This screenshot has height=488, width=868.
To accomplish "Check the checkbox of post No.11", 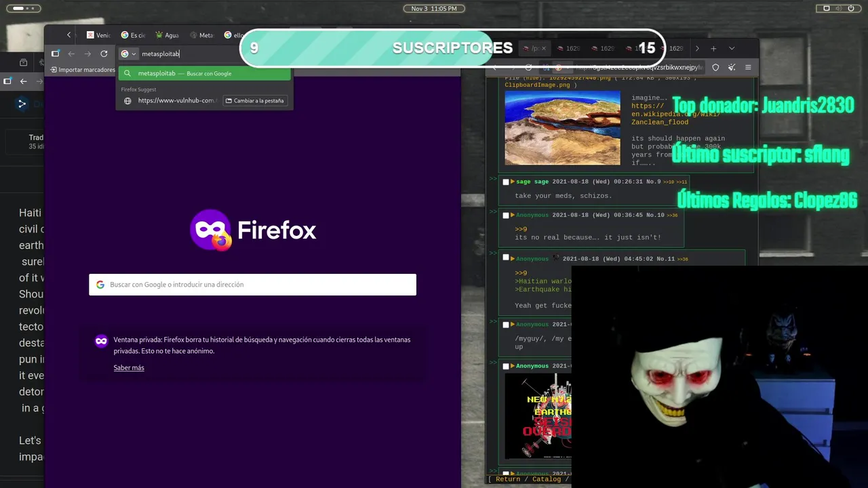I will click(x=506, y=258).
